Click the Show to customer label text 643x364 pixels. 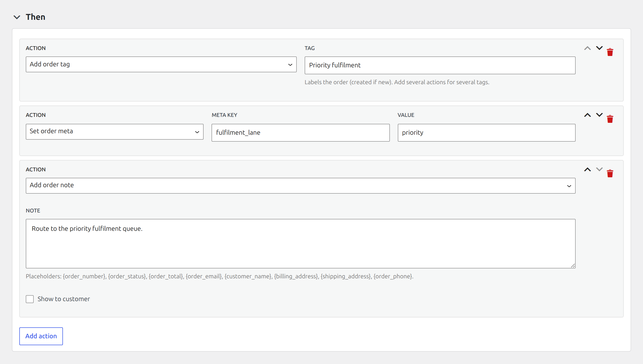tap(63, 299)
